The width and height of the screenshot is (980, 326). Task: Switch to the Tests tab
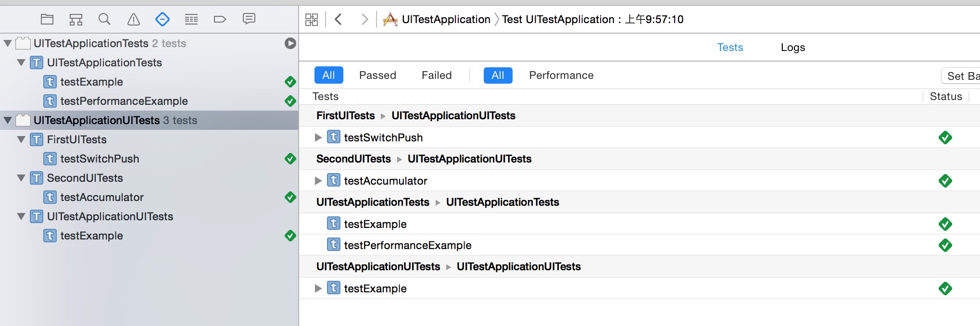point(730,48)
